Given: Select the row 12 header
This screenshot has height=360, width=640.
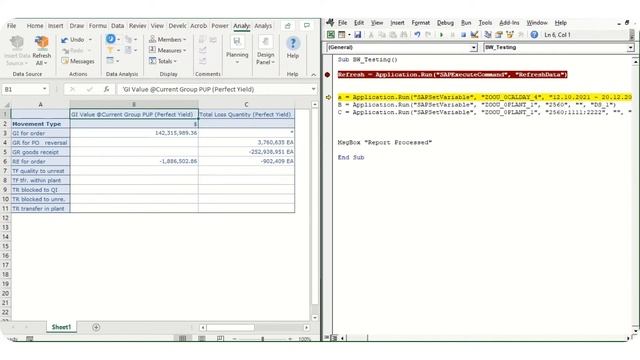Looking at the screenshot, I should 5,218.
